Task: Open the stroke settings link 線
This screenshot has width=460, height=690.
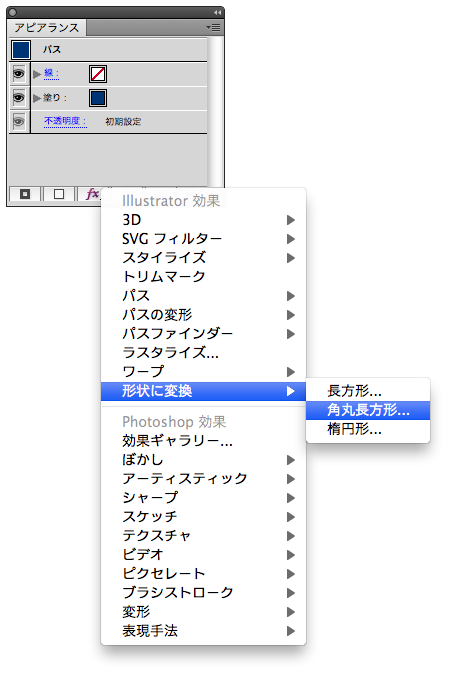Action: click(51, 73)
